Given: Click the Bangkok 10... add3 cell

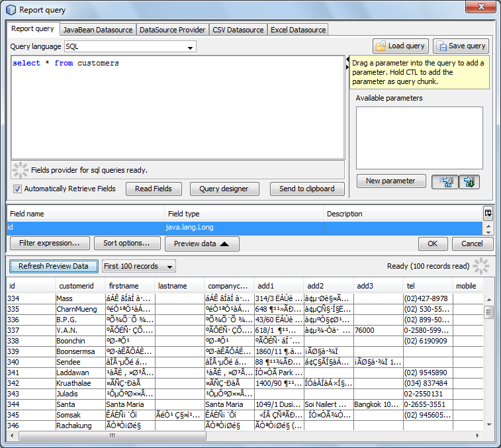Looking at the screenshot, I should (378, 404).
